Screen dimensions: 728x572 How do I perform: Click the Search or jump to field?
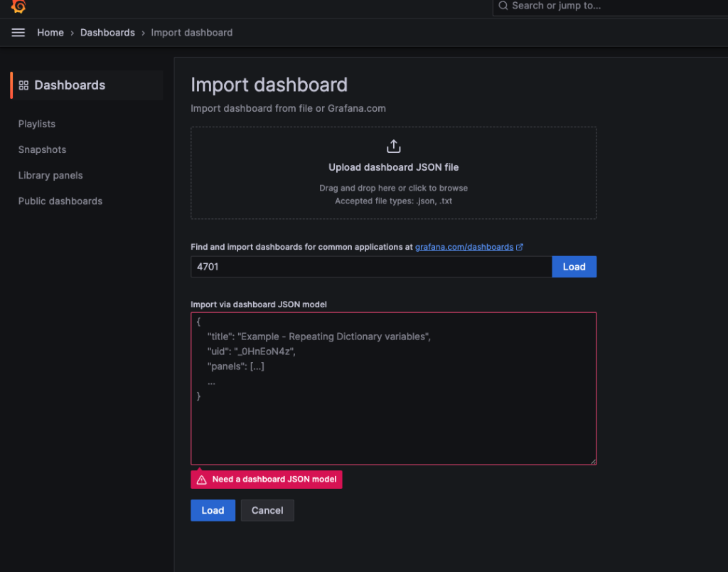(610, 6)
